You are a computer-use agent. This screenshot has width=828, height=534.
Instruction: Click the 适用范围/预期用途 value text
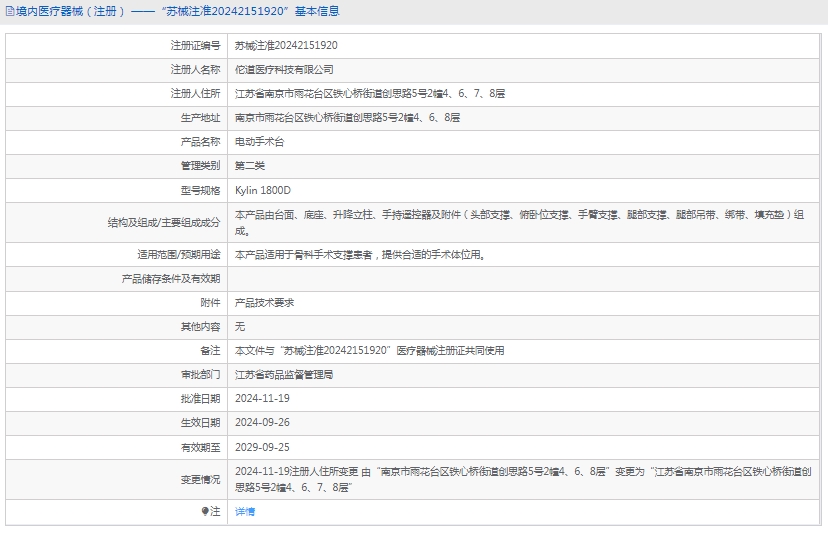pos(361,255)
